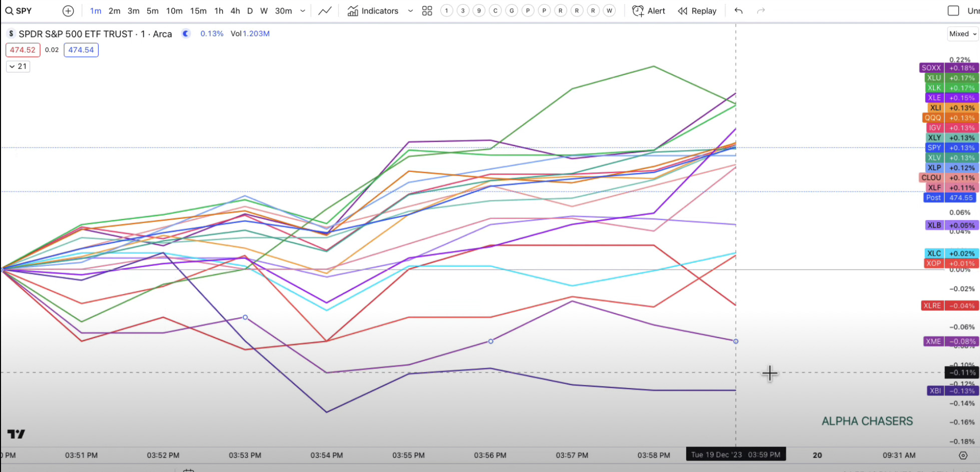Click the XLK +0.17% scale label
The width and height of the screenshot is (980, 472).
pyautogui.click(x=951, y=88)
